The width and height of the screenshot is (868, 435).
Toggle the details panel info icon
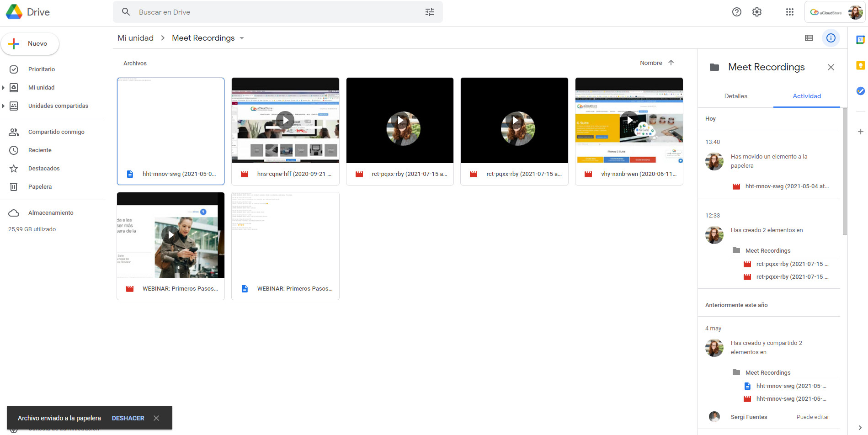point(831,38)
